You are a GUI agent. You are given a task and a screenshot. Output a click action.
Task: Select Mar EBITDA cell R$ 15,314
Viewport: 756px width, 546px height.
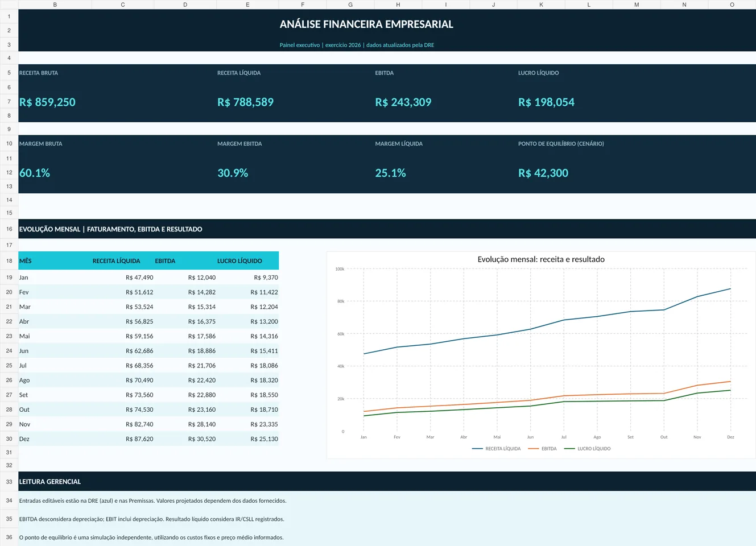click(x=185, y=307)
